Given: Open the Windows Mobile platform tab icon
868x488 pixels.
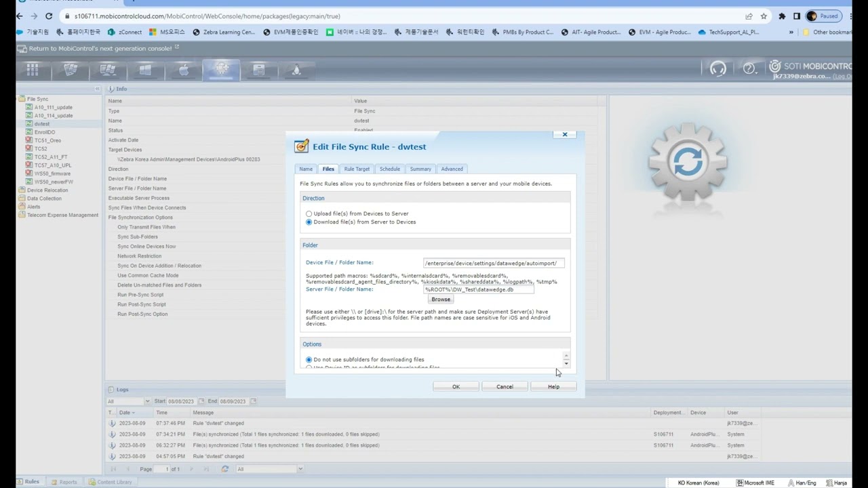Looking at the screenshot, I should coord(71,69).
